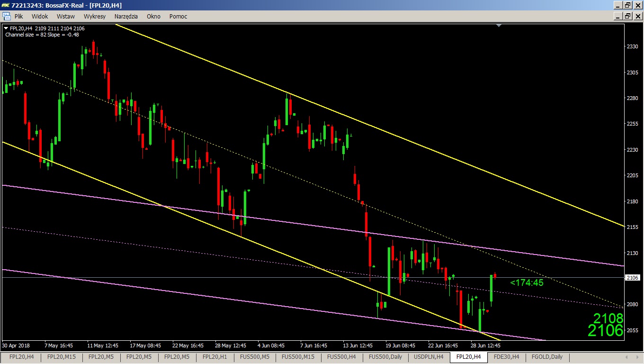This screenshot has width=644, height=364.
Task: Select the FUS500,Daily chart tab
Action: pyautogui.click(x=385, y=357)
